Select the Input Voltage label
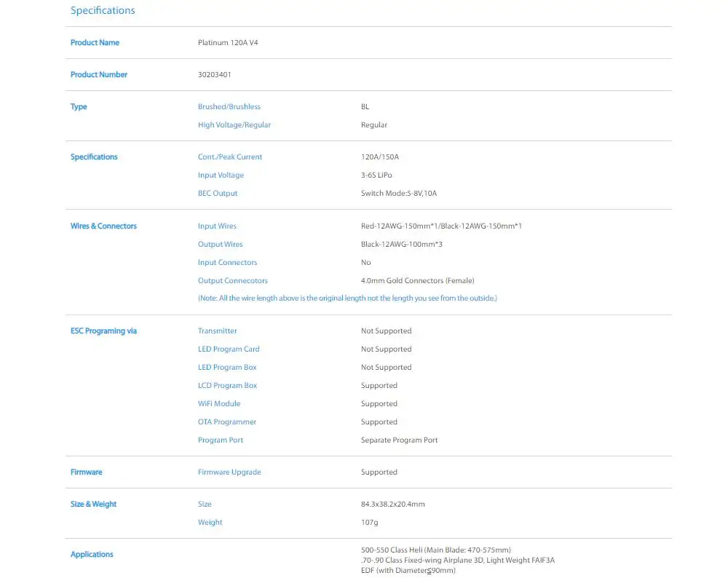Image resolution: width=728 pixels, height=578 pixels. (221, 175)
